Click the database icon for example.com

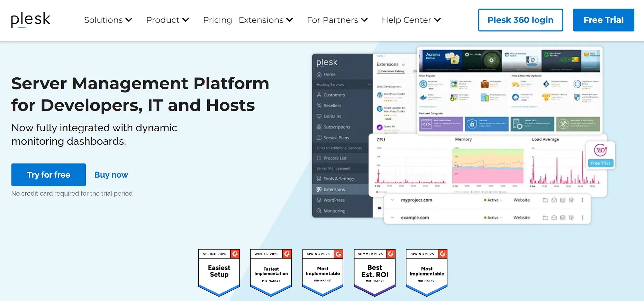click(x=563, y=218)
